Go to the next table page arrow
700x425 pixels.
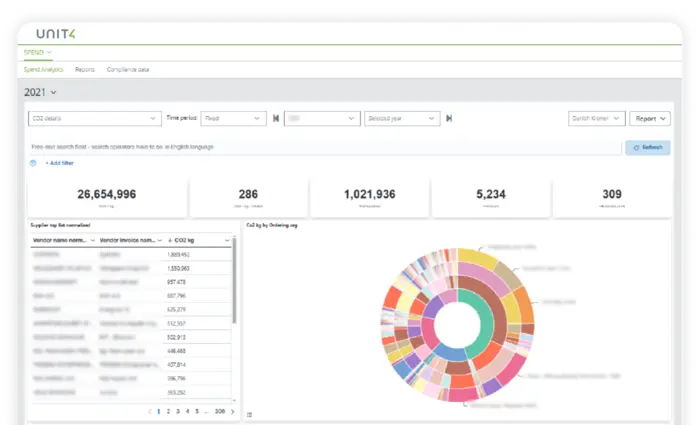[233, 412]
